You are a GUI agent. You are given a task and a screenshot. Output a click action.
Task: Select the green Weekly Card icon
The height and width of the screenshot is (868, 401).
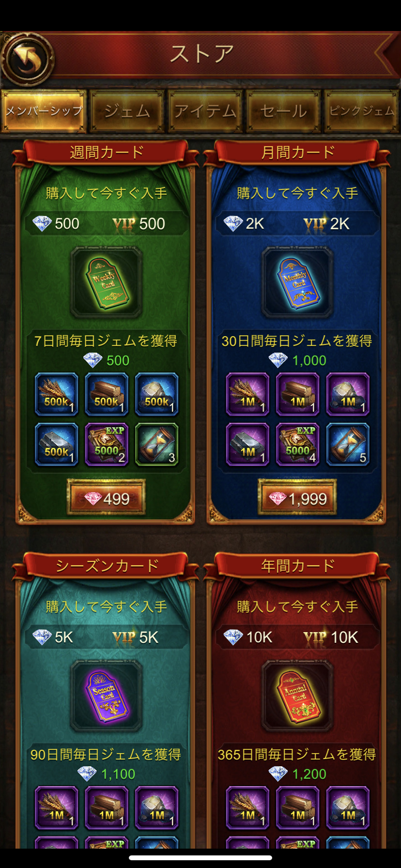click(107, 282)
